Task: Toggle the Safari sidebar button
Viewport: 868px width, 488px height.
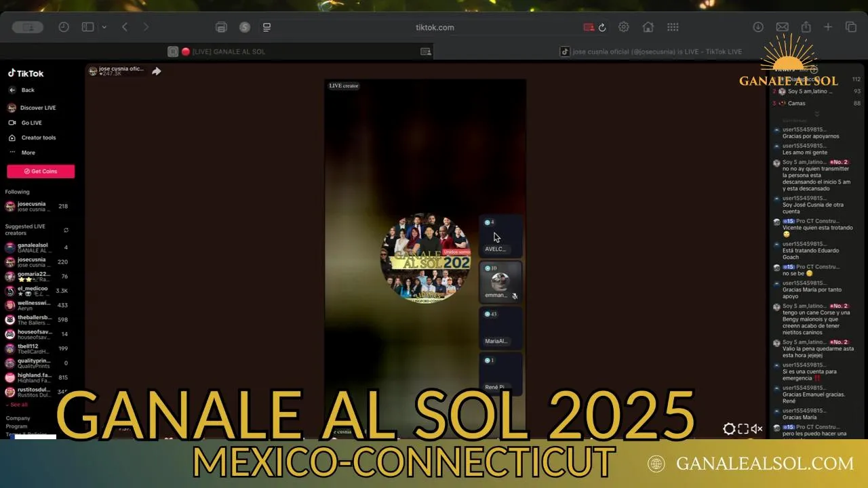Action: coord(87,27)
